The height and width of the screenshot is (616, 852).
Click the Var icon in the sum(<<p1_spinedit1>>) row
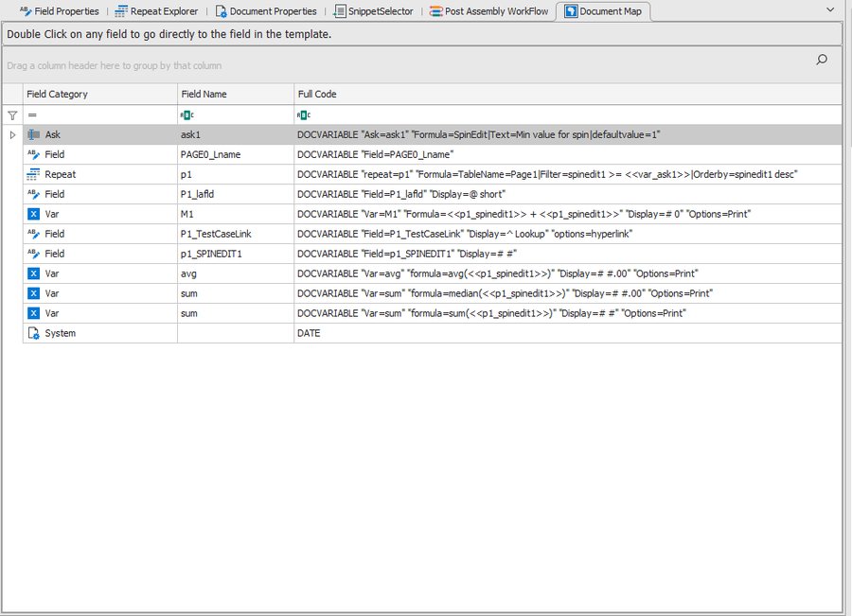click(34, 313)
